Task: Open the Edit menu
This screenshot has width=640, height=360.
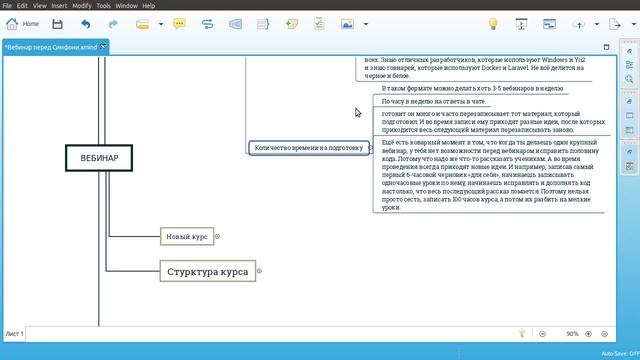Action: (22, 5)
